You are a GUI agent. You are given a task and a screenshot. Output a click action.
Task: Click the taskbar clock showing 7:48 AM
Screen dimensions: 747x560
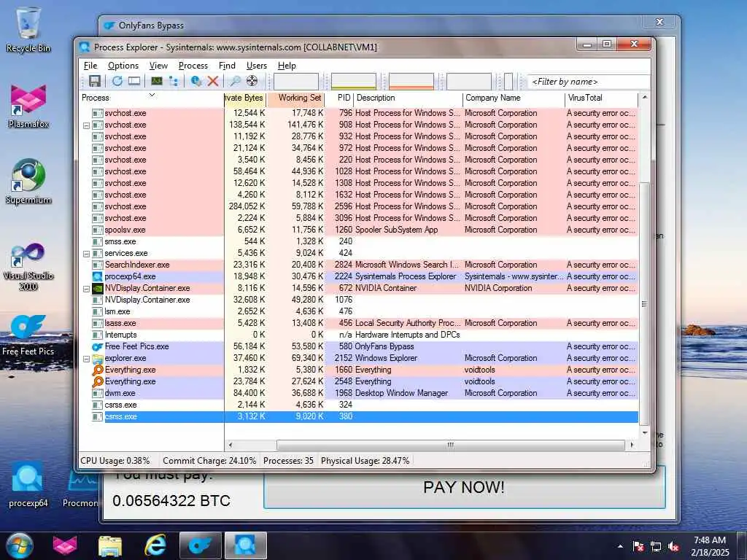coord(709,545)
